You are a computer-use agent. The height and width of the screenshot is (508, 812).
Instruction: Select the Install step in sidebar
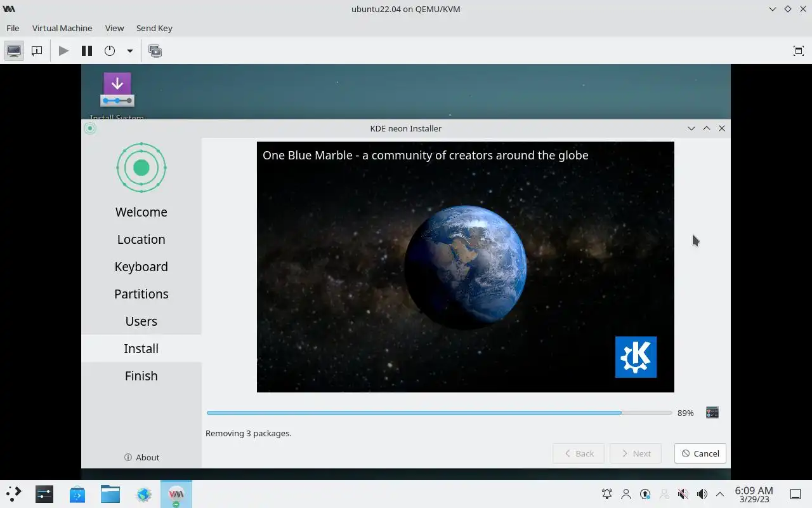tap(141, 349)
